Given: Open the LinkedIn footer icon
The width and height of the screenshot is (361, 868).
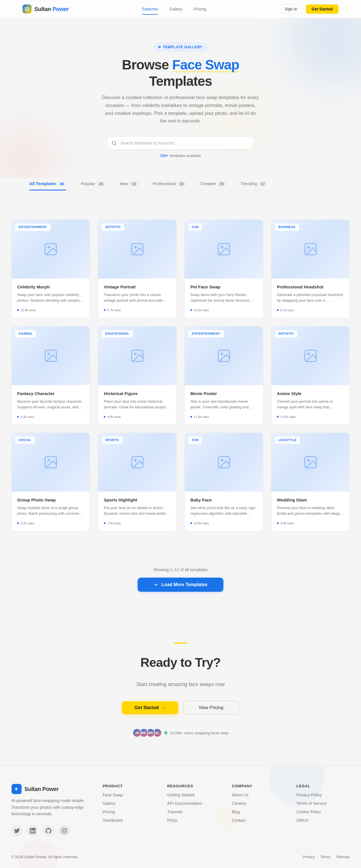Looking at the screenshot, I should (33, 830).
